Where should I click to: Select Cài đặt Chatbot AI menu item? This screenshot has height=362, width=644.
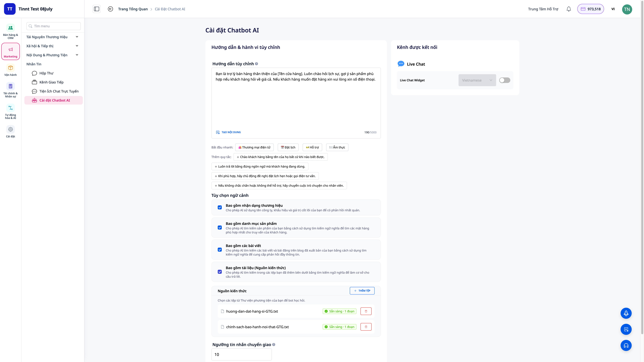coord(53,100)
